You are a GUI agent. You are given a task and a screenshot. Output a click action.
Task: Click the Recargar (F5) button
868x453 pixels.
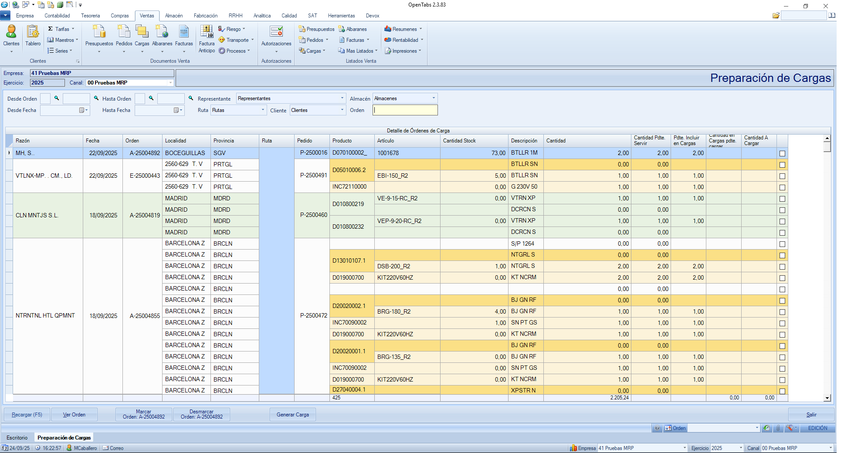tap(27, 415)
